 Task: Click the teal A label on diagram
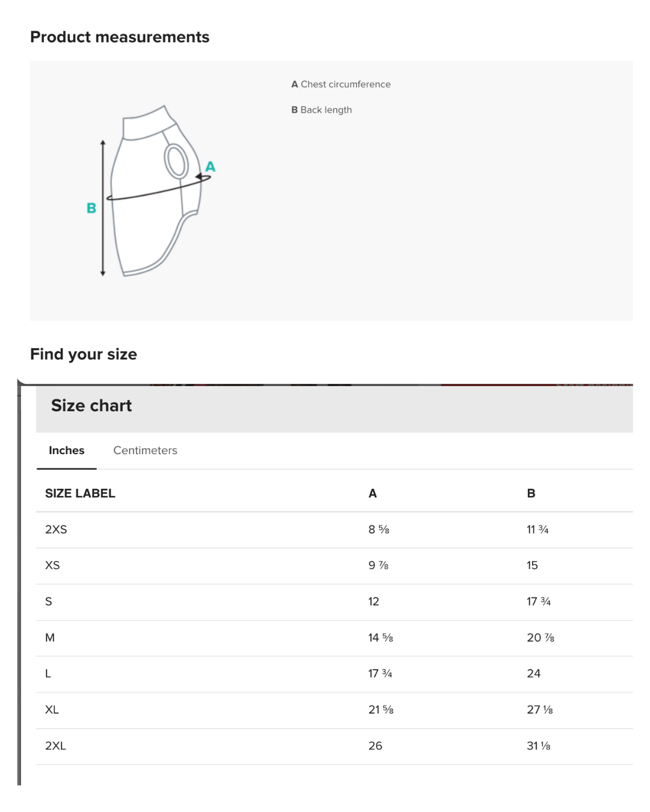pyautogui.click(x=210, y=167)
